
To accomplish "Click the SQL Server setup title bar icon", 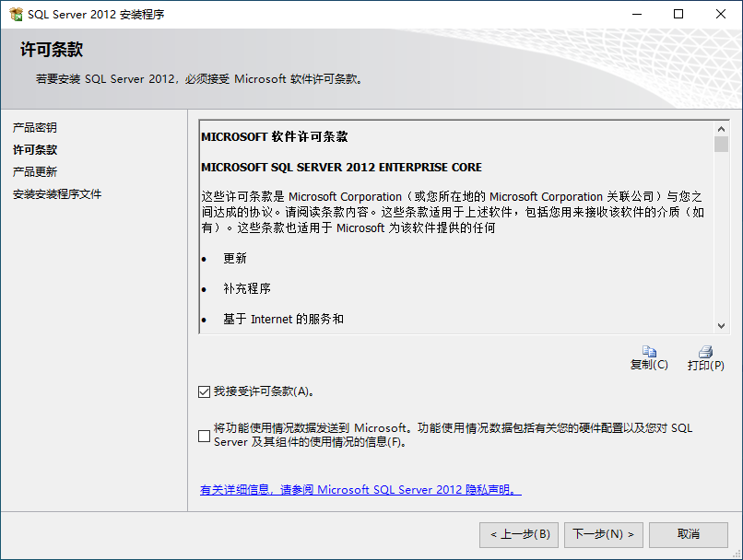I will pyautogui.click(x=16, y=14).
